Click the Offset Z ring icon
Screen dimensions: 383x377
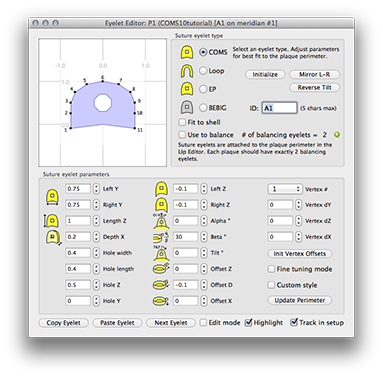(x=161, y=269)
